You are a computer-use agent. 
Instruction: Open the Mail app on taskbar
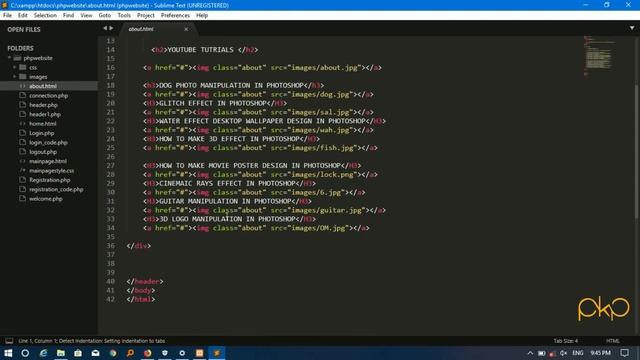tap(96, 353)
